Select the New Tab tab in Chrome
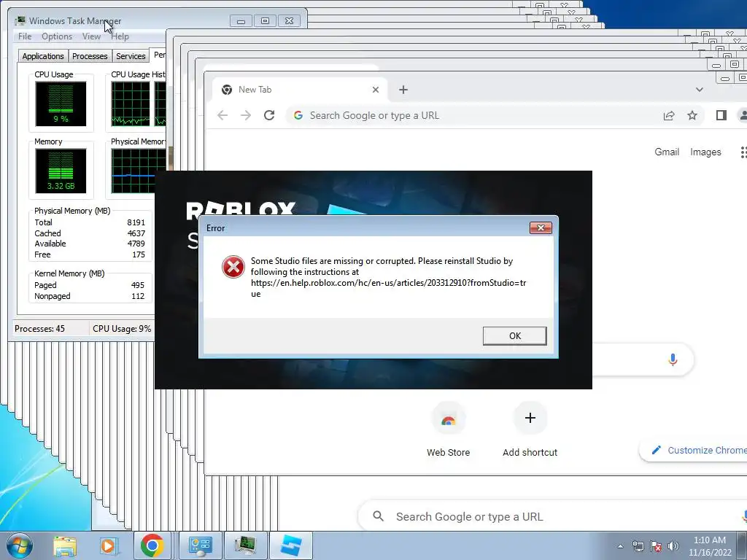Viewport: 747px width, 560px height. (300, 90)
